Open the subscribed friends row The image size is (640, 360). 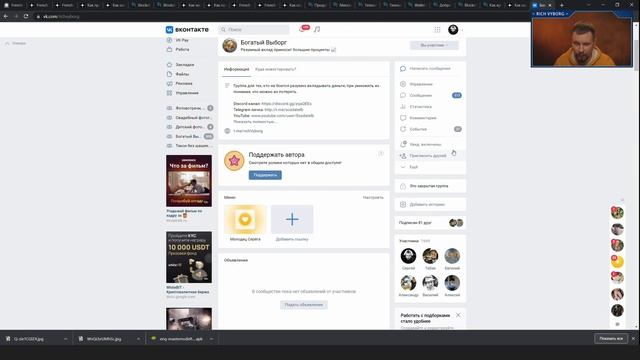coord(430,223)
